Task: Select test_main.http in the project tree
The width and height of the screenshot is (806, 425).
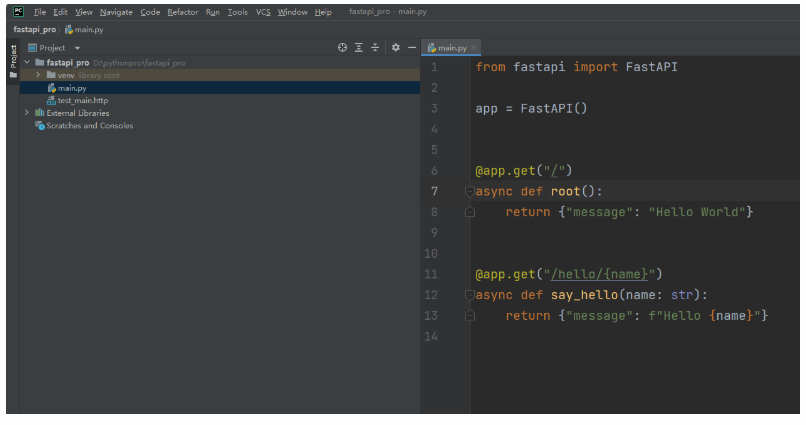Action: coord(220,100)
